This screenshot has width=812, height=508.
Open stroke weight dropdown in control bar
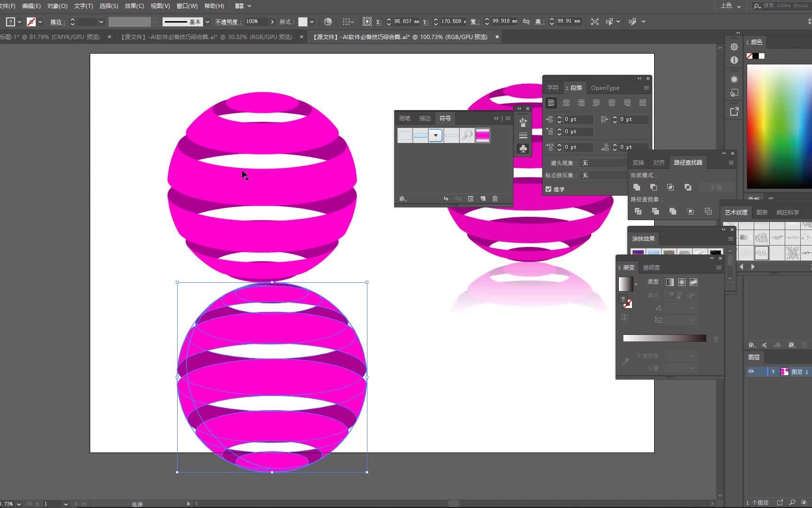[101, 22]
